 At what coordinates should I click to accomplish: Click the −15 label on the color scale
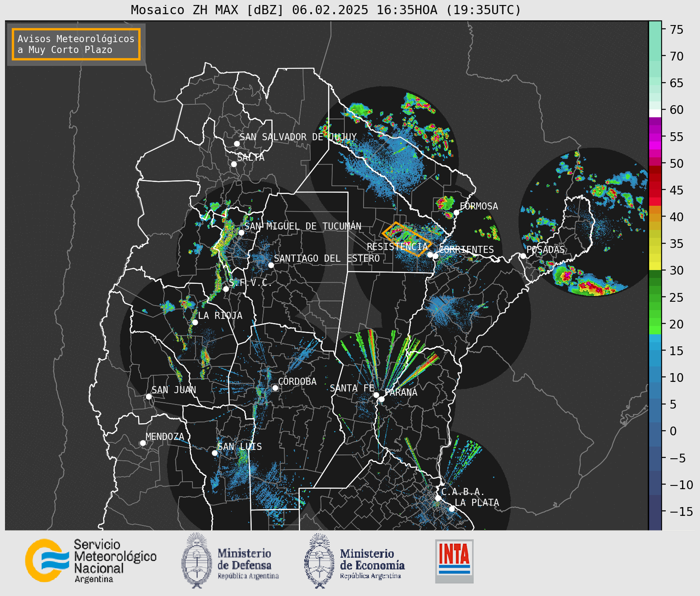[681, 511]
